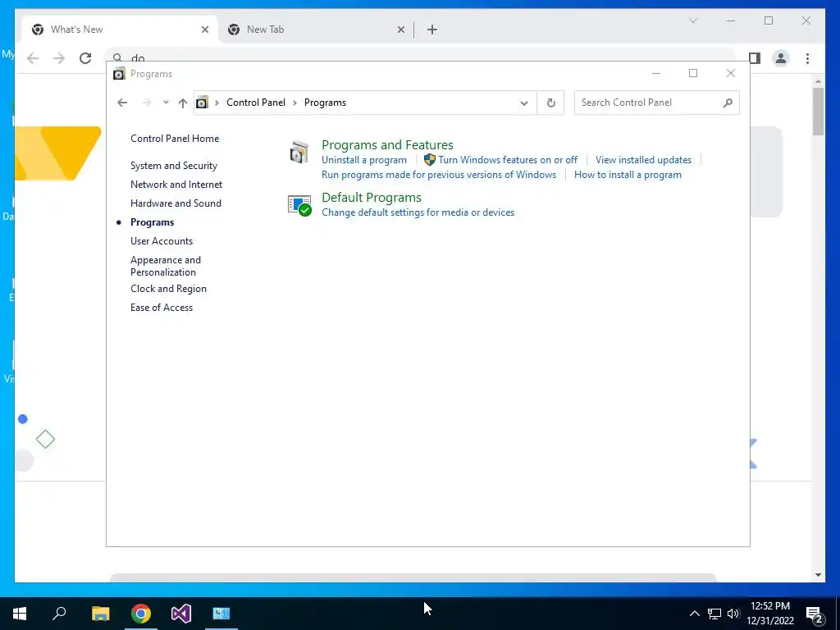Open Hardware and Sound category

(176, 203)
